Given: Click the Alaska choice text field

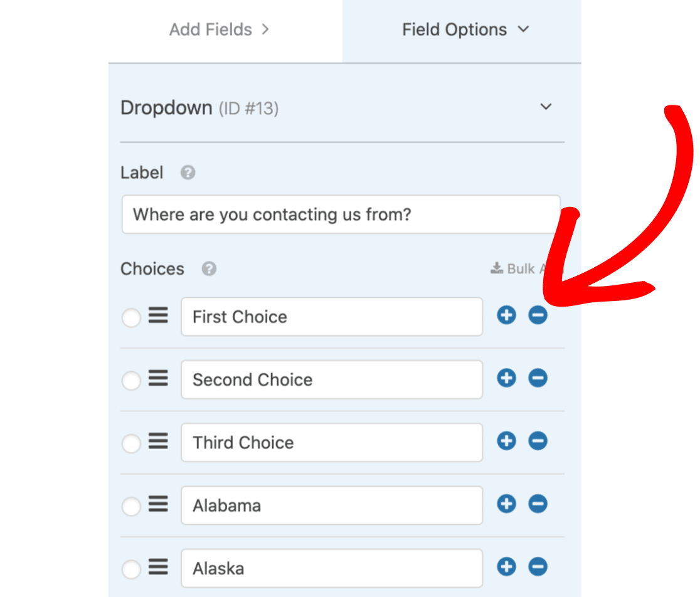Looking at the screenshot, I should point(332,568).
